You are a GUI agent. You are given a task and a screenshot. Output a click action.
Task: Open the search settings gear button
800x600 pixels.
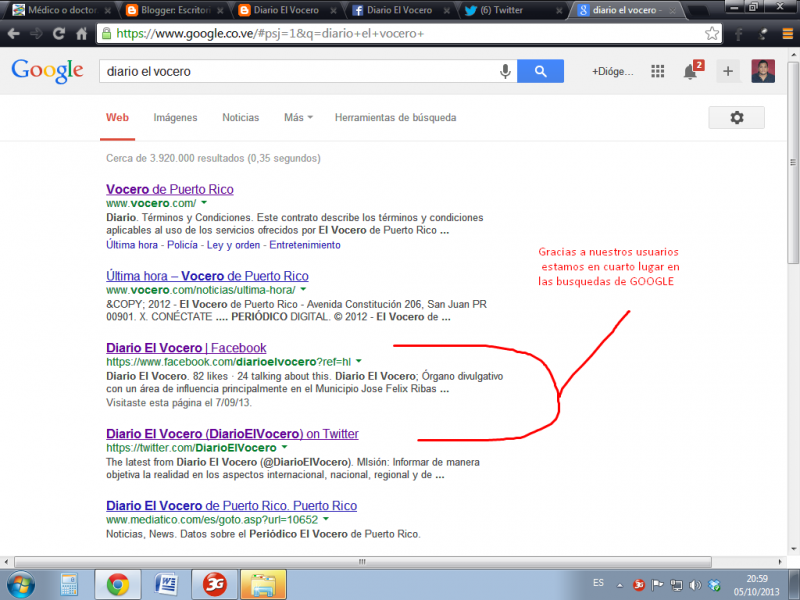point(736,117)
